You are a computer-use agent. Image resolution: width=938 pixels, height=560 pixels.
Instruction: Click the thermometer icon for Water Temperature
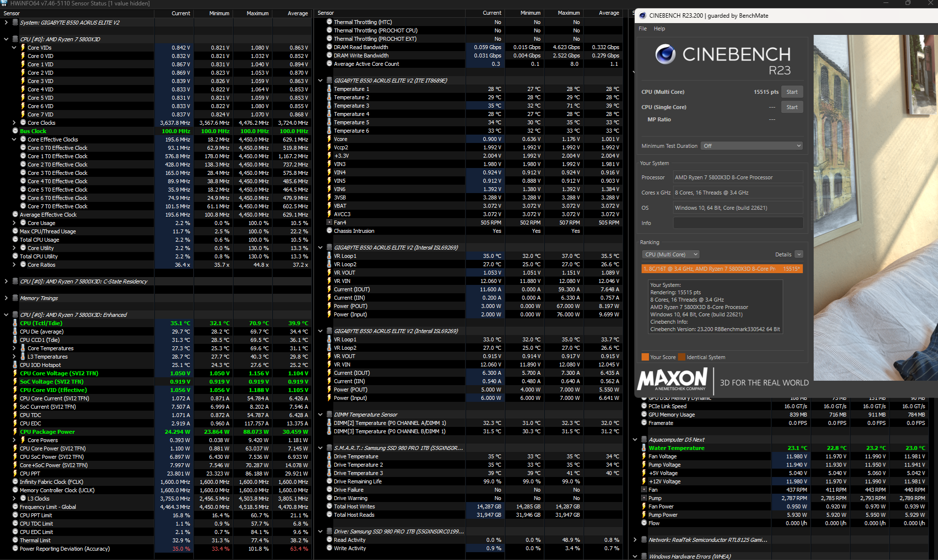644,448
